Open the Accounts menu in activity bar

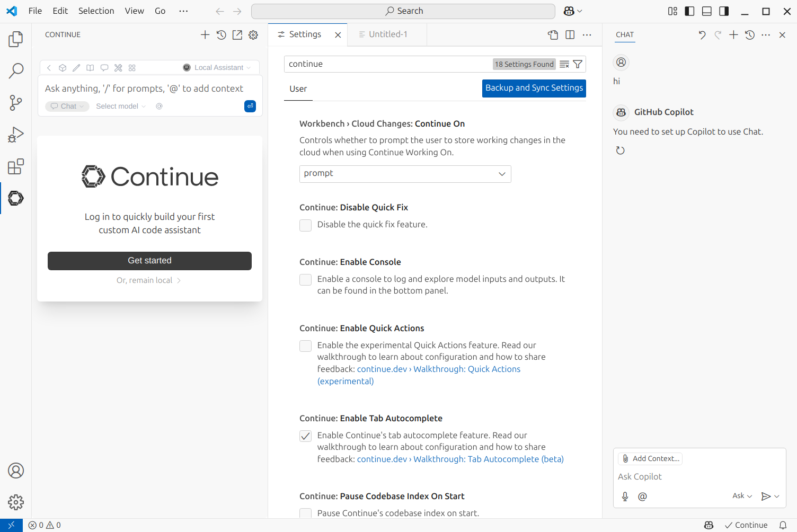click(16, 471)
